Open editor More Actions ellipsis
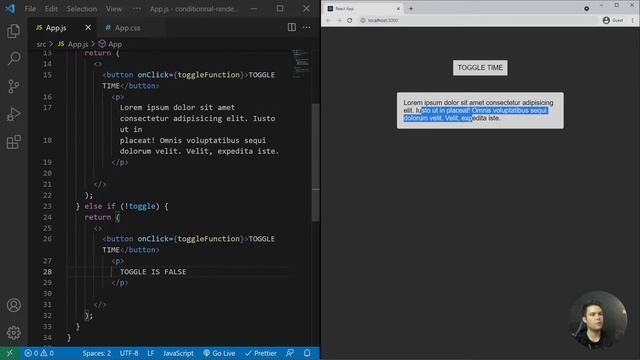This screenshot has height=360, width=640. point(307,27)
